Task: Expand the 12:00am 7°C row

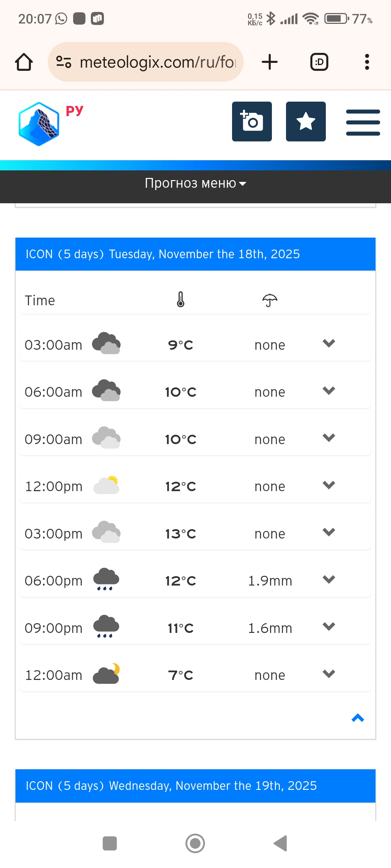Action: [329, 674]
